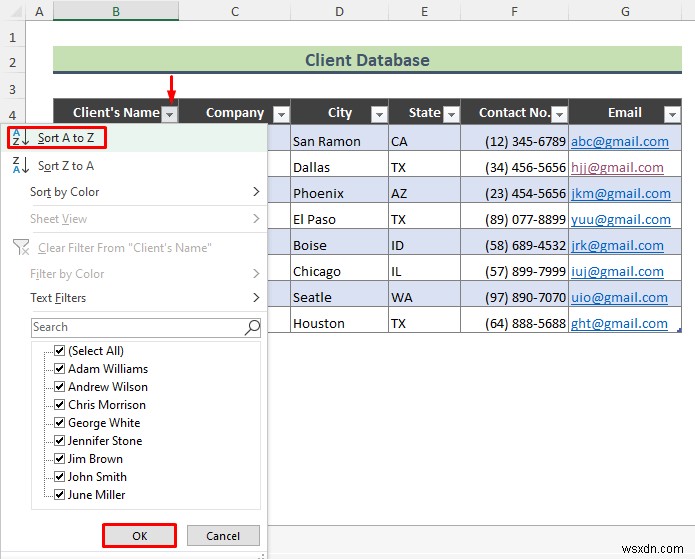Confirm with the OK button
695x559 pixels.
point(140,536)
